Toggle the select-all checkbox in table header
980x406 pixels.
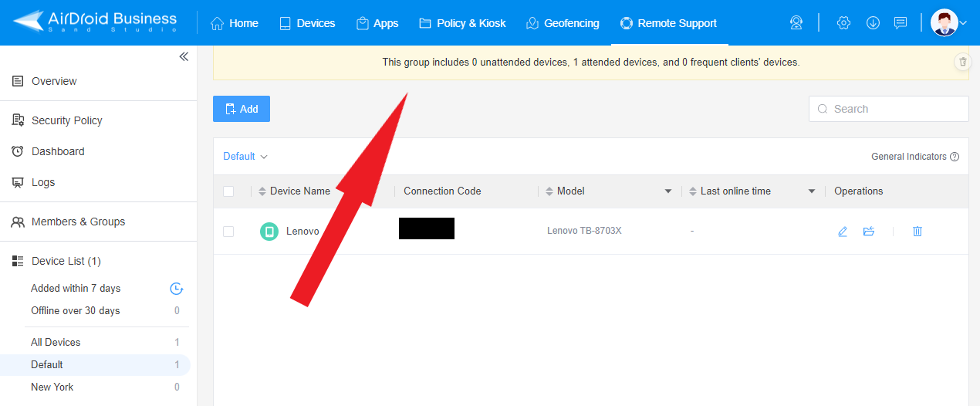click(228, 191)
